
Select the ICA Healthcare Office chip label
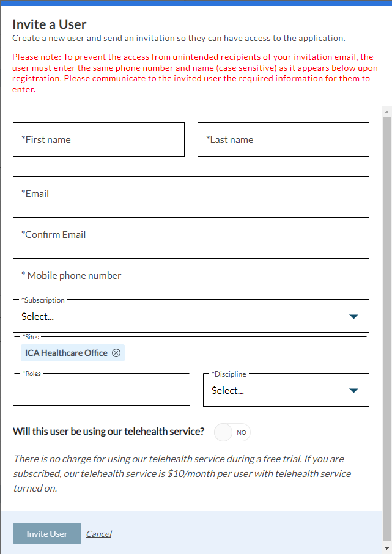click(66, 353)
